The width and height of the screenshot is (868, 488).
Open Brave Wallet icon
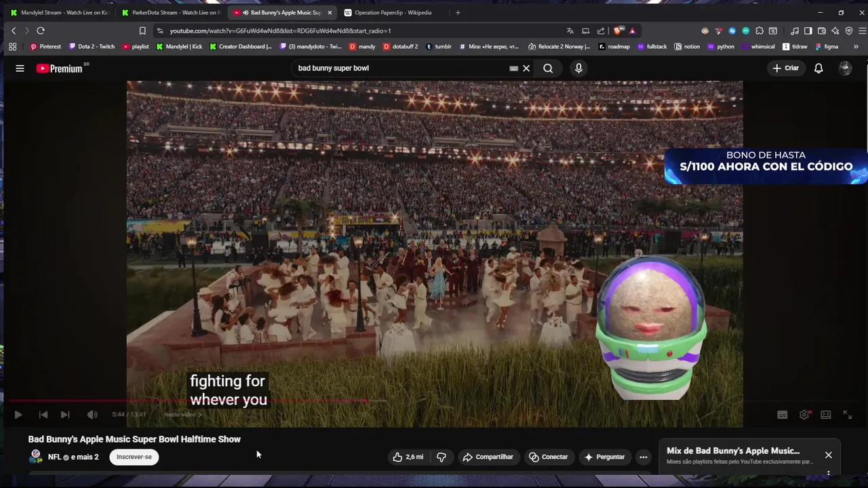(x=822, y=30)
